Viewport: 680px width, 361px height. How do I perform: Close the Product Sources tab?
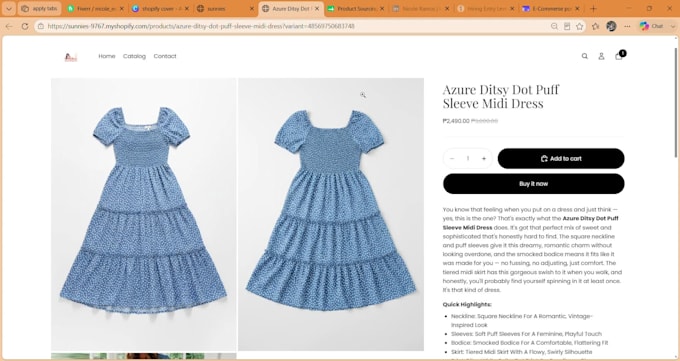tap(382, 9)
